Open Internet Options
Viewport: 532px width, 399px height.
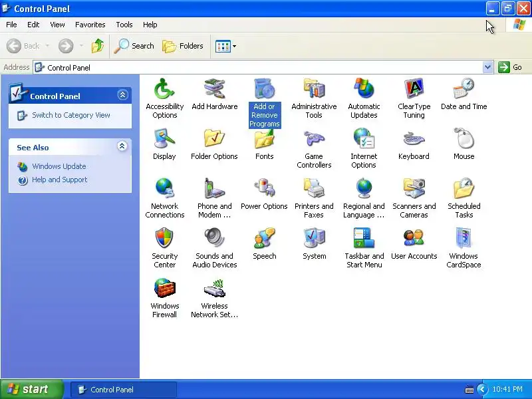click(x=364, y=148)
